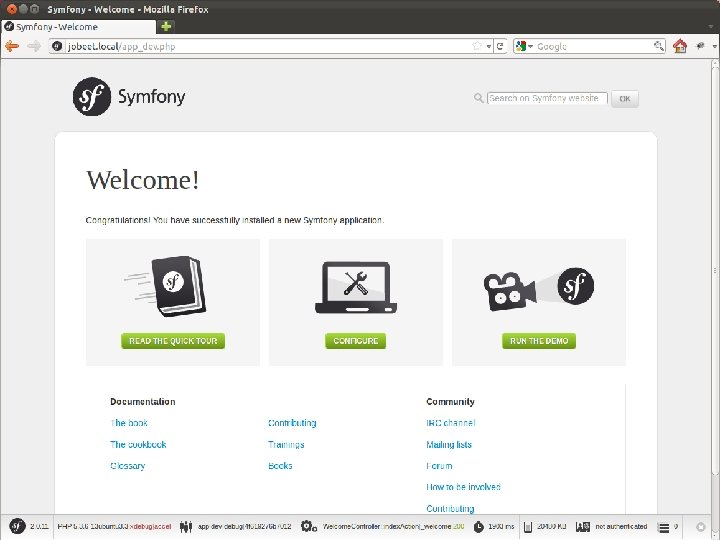Select the Symfony - Welcome tab
The height and width of the screenshot is (540, 720).
point(78,27)
